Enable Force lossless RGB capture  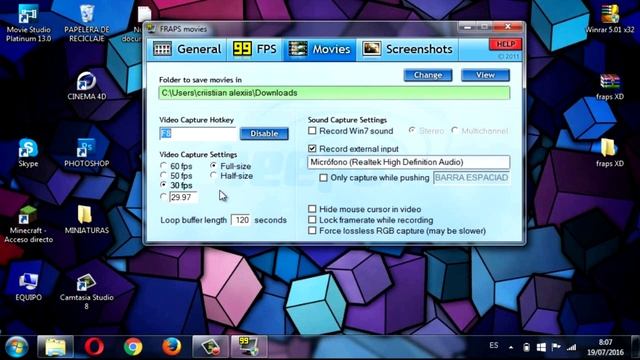click(x=397, y=231)
